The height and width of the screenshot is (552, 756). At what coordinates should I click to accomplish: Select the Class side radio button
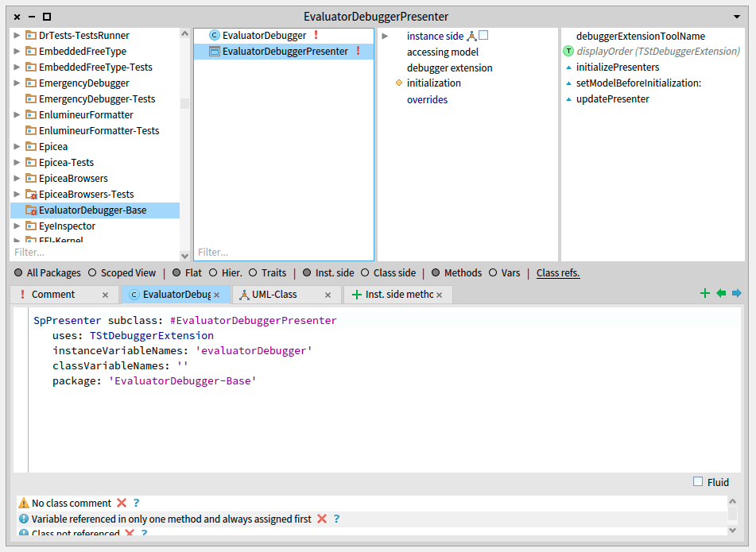pyautogui.click(x=366, y=273)
